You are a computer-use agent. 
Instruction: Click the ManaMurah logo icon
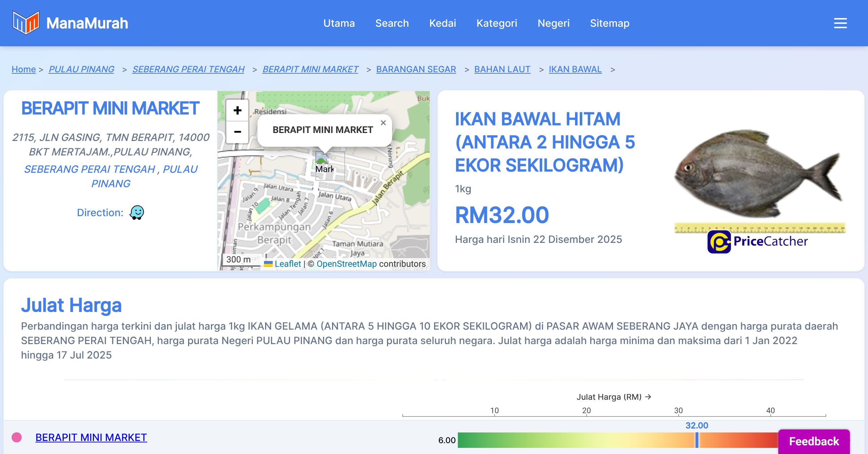26,23
